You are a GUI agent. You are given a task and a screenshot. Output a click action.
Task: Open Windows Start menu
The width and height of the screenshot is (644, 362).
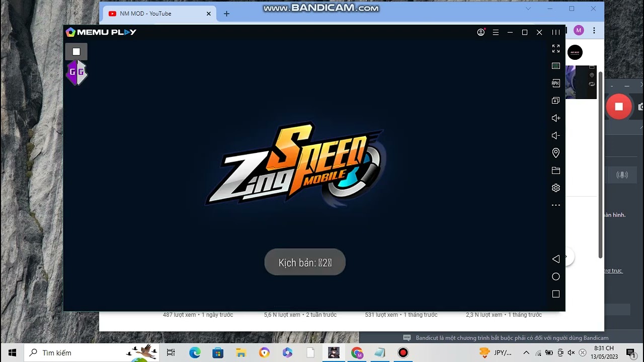click(12, 353)
